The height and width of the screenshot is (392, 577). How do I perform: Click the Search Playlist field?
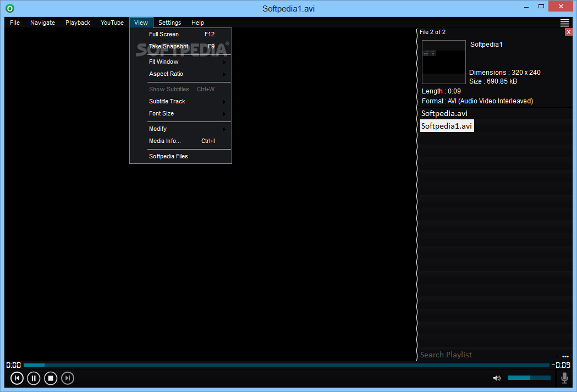click(x=487, y=355)
